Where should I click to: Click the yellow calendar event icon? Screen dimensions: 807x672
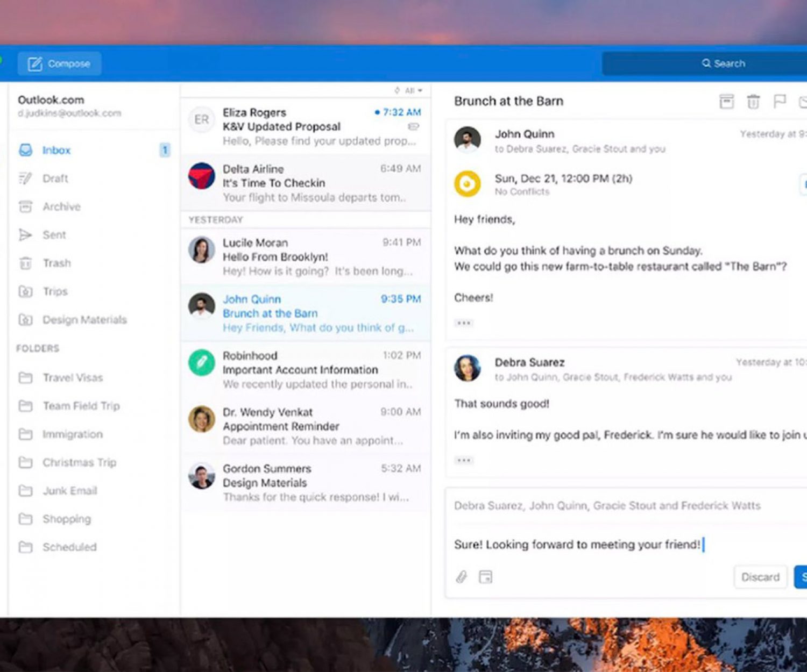[467, 184]
